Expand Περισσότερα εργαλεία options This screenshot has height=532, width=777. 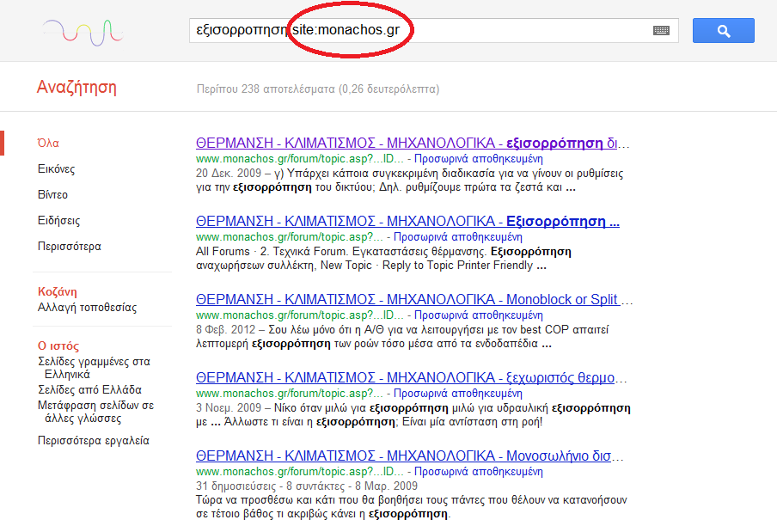pyautogui.click(x=93, y=441)
